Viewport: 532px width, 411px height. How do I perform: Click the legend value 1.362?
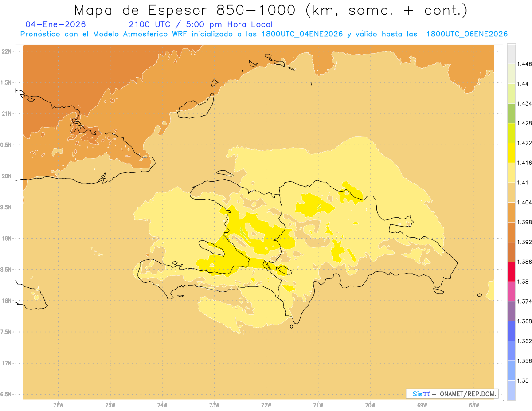point(524,341)
